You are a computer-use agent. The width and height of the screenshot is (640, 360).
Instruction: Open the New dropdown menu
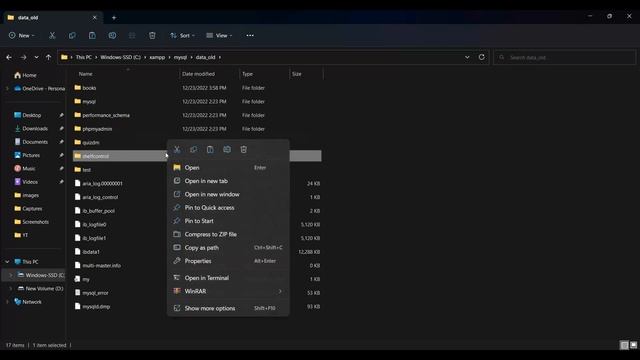tap(22, 36)
